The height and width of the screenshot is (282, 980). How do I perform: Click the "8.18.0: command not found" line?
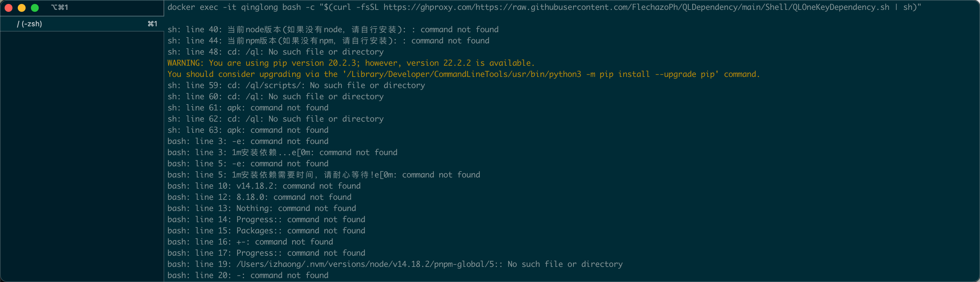pos(294,197)
